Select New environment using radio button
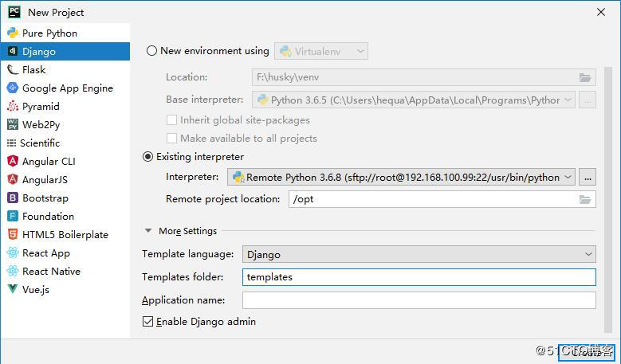 pyautogui.click(x=151, y=51)
